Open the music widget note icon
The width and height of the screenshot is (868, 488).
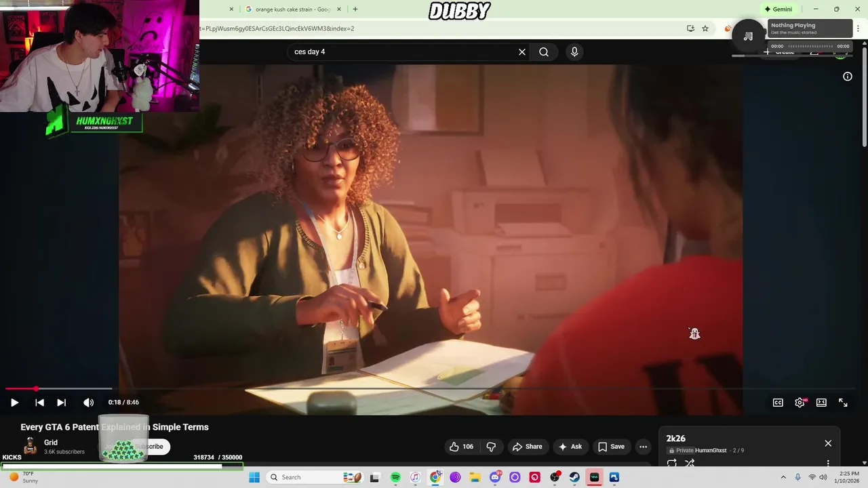click(748, 36)
